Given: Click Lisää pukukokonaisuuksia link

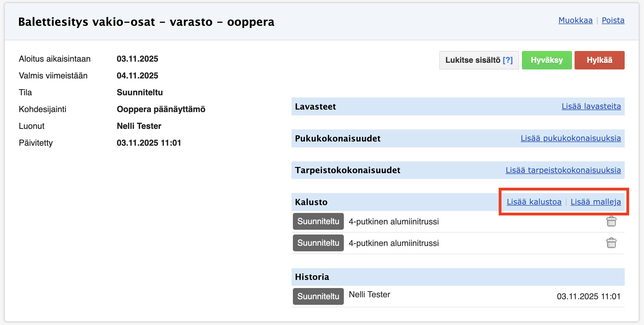Looking at the screenshot, I should coord(571,138).
